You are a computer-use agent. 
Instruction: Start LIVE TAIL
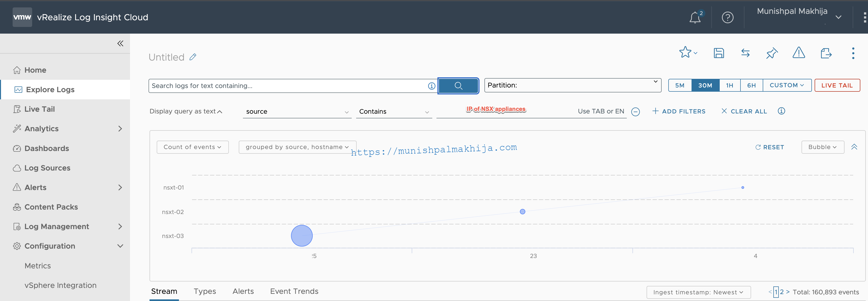pos(837,85)
